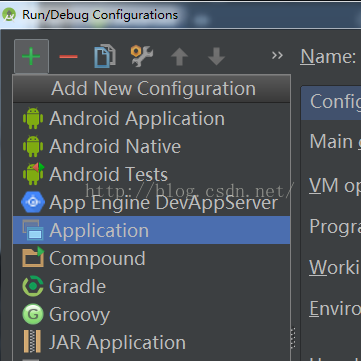Click the VM options label

pos(335,185)
